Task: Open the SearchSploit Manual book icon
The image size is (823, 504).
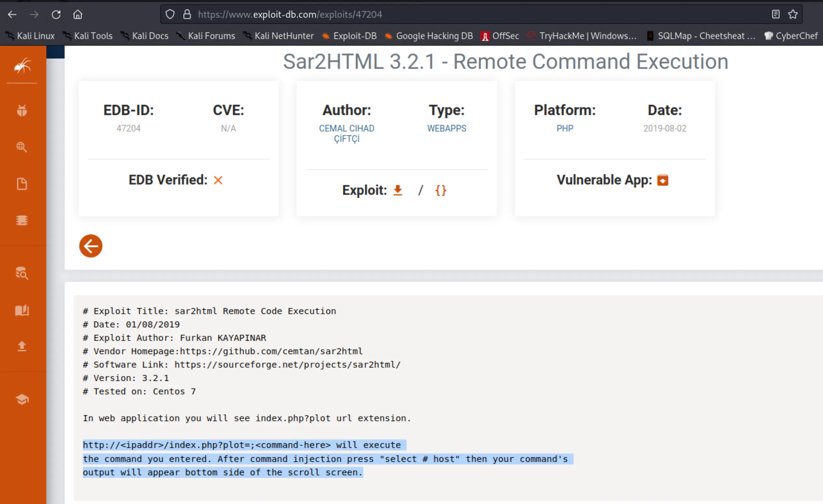Action: pyautogui.click(x=22, y=310)
